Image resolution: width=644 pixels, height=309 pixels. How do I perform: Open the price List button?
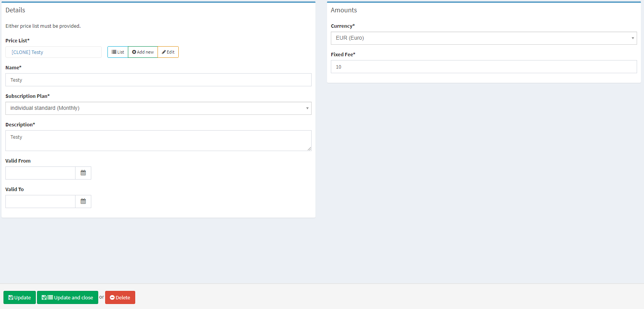[x=118, y=52]
